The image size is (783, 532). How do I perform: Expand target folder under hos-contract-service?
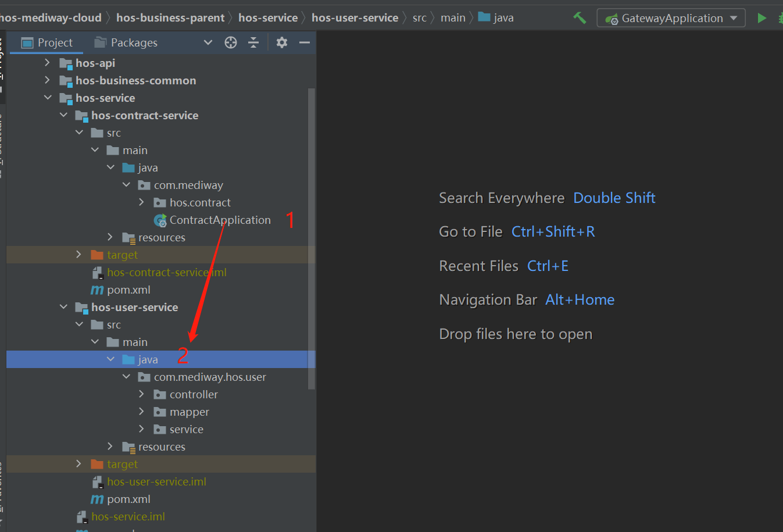pyautogui.click(x=79, y=255)
